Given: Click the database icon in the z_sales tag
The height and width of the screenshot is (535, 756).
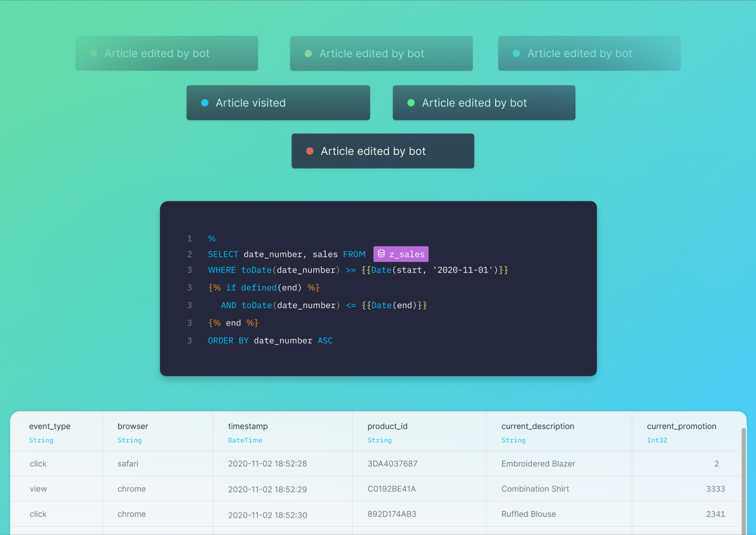Looking at the screenshot, I should tap(381, 254).
